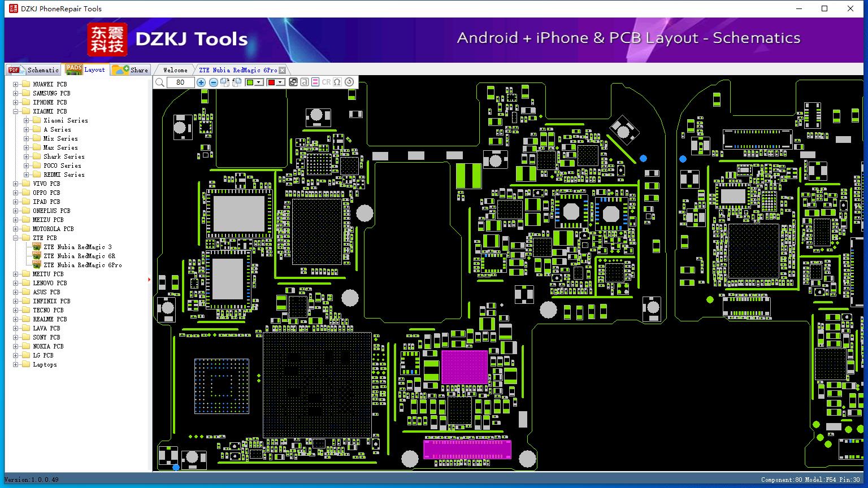Expand the ONEPLUS PCB tree node

(x=16, y=211)
